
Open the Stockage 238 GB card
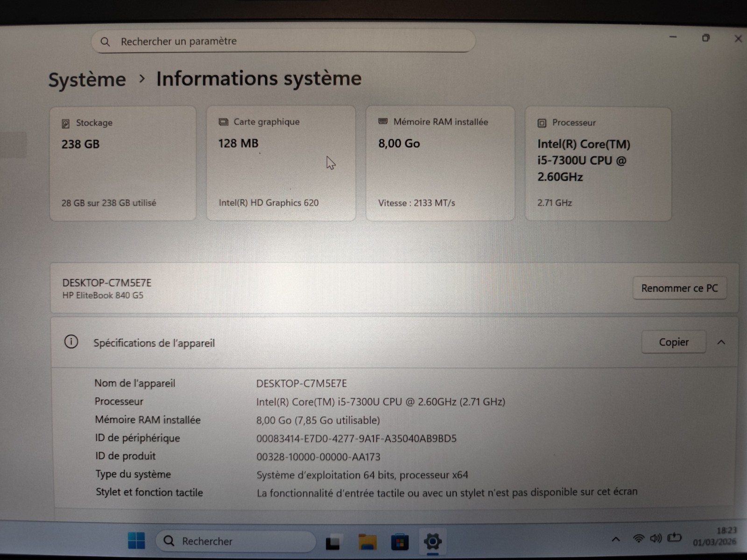click(123, 163)
